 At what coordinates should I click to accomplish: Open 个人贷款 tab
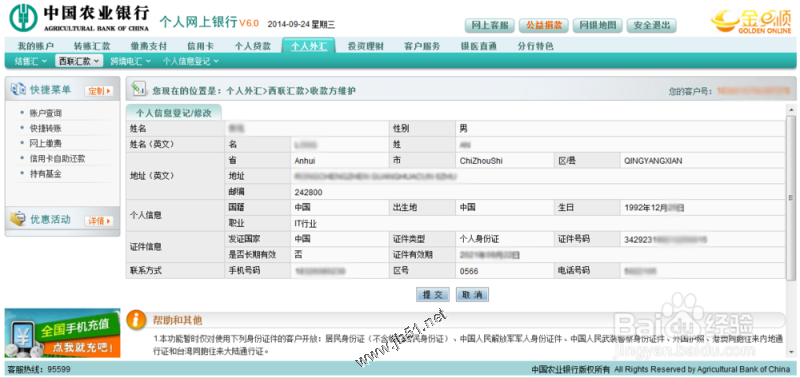pyautogui.click(x=252, y=46)
